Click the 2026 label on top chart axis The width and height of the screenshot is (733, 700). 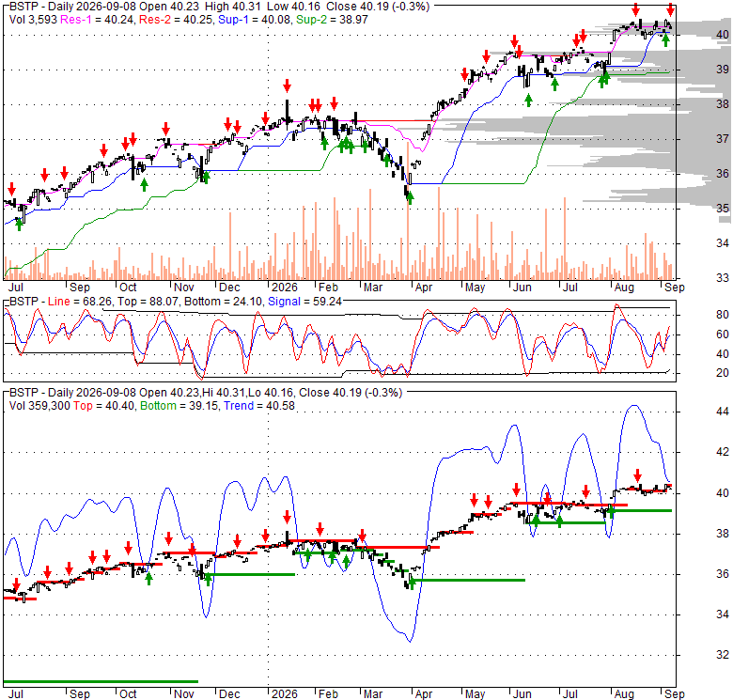pos(284,287)
